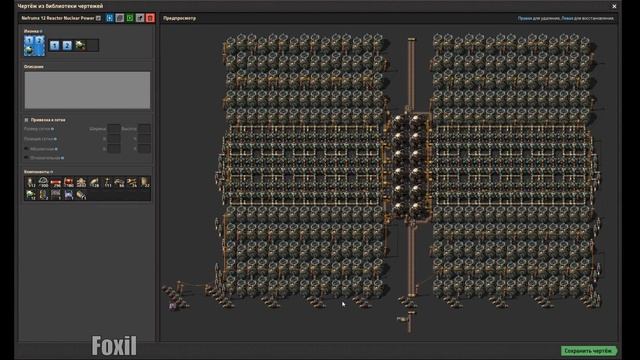This screenshot has width=640, height=360.
Task: Click the blue-white fourth component in bottom row
Action: coord(69,195)
